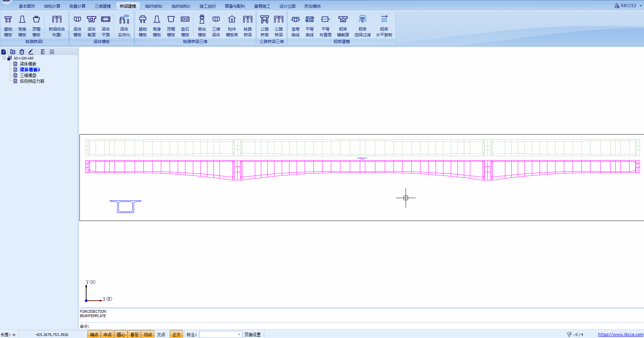Open the 设计出图 ribbon tab

[287, 6]
